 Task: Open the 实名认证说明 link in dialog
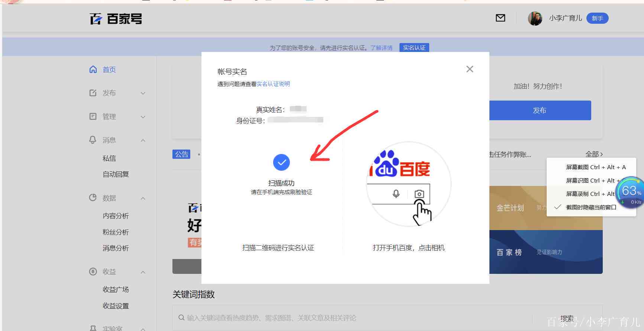pyautogui.click(x=273, y=84)
